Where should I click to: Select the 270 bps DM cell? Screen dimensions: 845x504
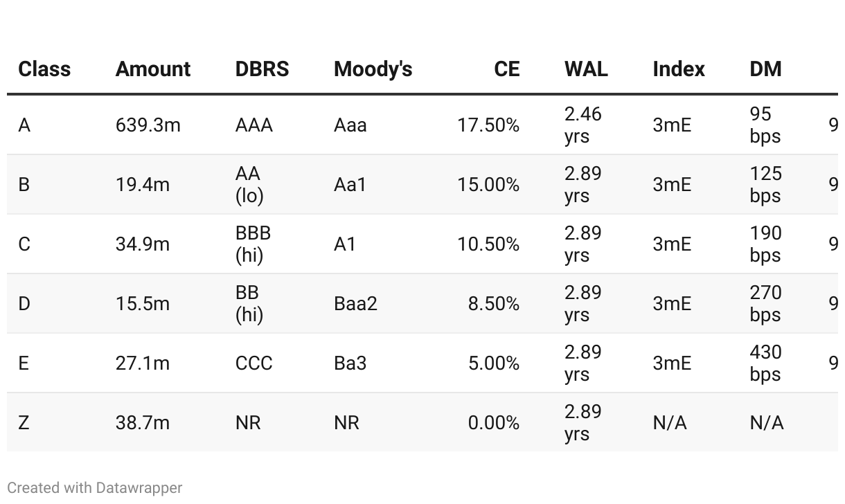pos(765,304)
